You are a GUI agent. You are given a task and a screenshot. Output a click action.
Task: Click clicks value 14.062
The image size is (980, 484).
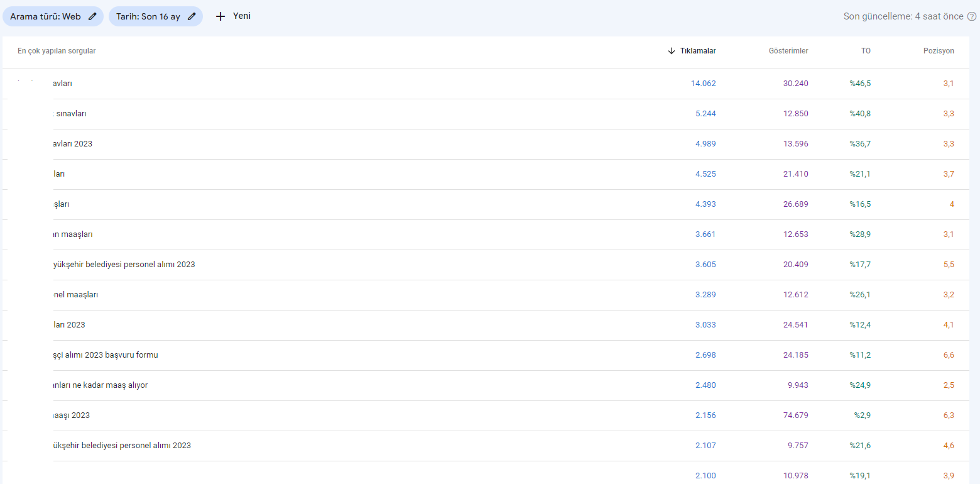pyautogui.click(x=703, y=84)
